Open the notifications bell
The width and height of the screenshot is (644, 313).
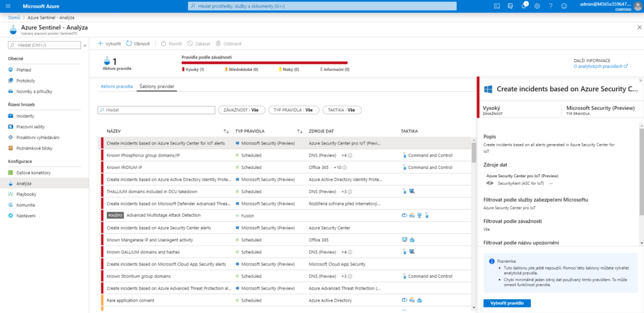click(524, 6)
